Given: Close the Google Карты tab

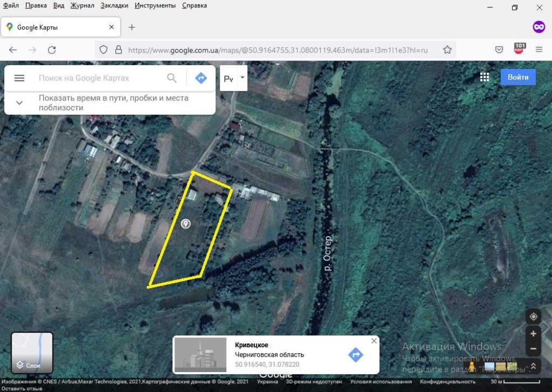Looking at the screenshot, I should pos(112,27).
